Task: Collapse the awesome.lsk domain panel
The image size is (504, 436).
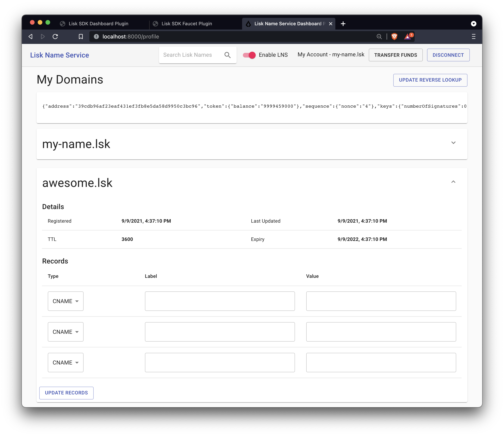Action: tap(453, 182)
